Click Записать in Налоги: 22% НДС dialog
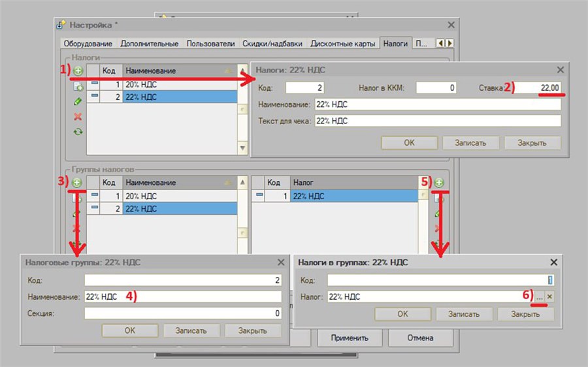Screen dimensions: 588x367 [x=470, y=143]
